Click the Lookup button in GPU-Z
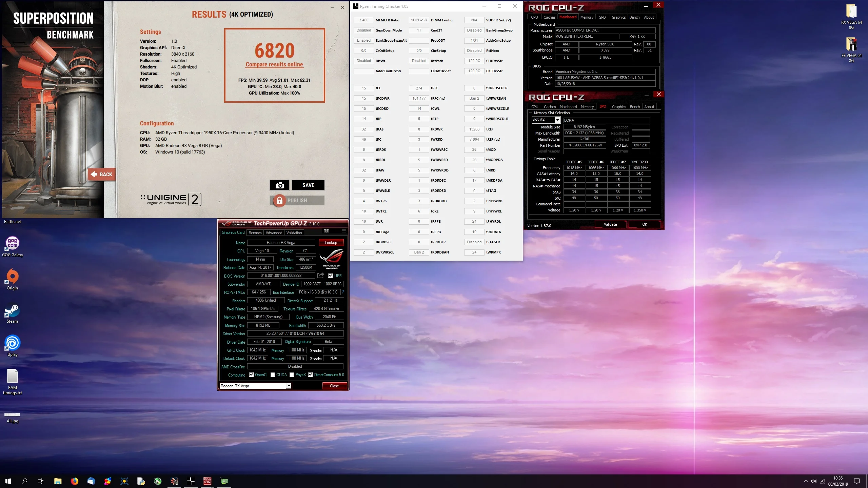 tap(331, 243)
